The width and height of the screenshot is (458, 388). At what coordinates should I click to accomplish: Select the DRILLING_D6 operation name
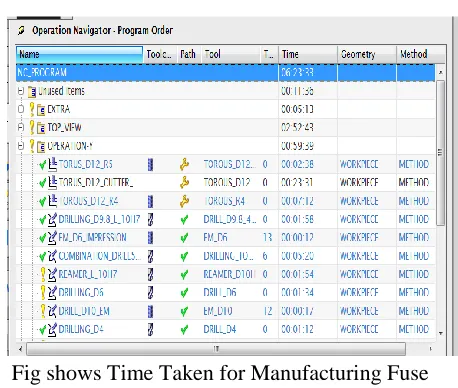(x=81, y=293)
